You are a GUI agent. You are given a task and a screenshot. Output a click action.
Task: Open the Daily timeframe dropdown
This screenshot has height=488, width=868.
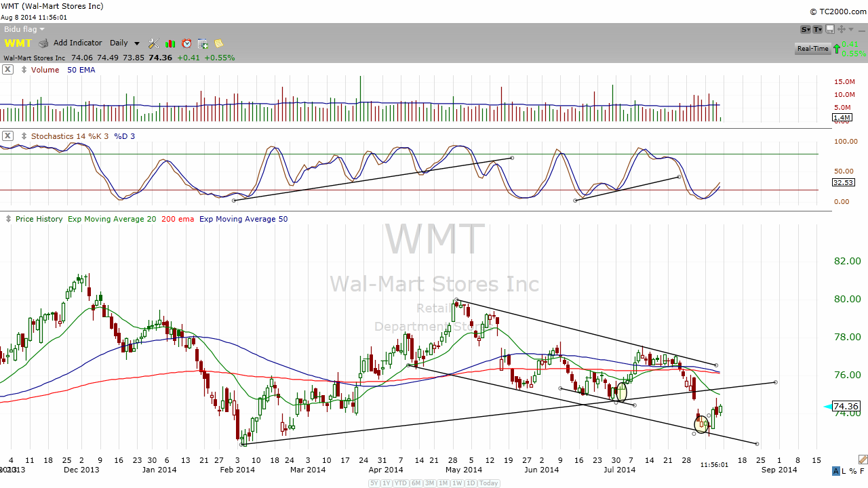pyautogui.click(x=125, y=43)
